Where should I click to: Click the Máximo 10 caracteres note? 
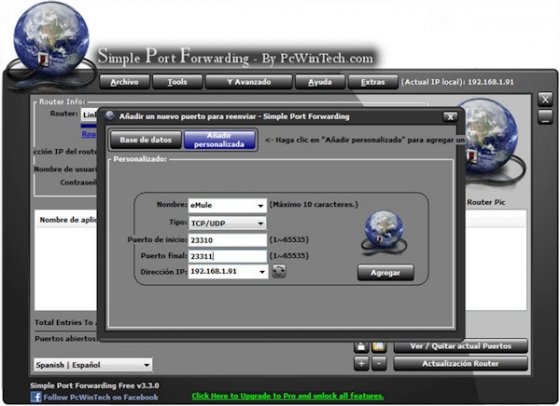314,205
